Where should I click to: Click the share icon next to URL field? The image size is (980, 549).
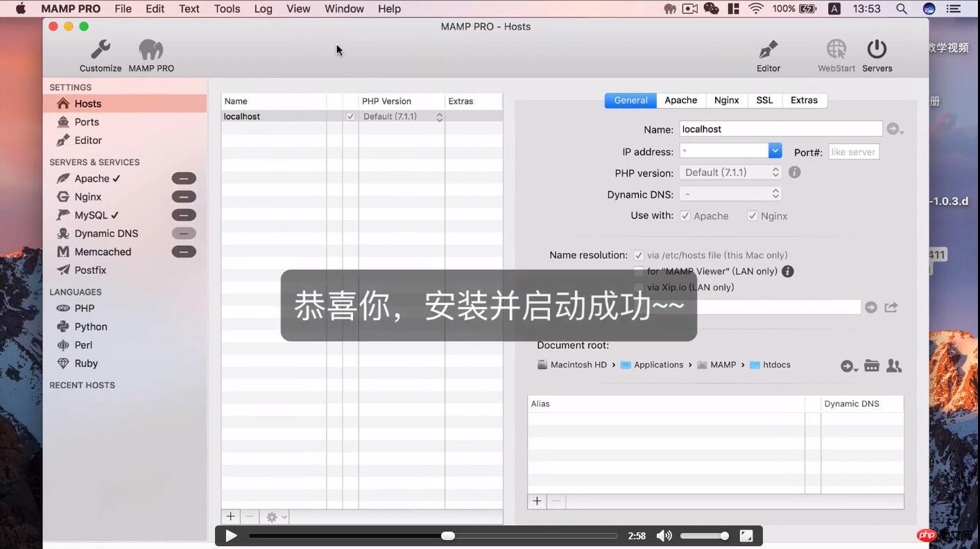tap(891, 307)
